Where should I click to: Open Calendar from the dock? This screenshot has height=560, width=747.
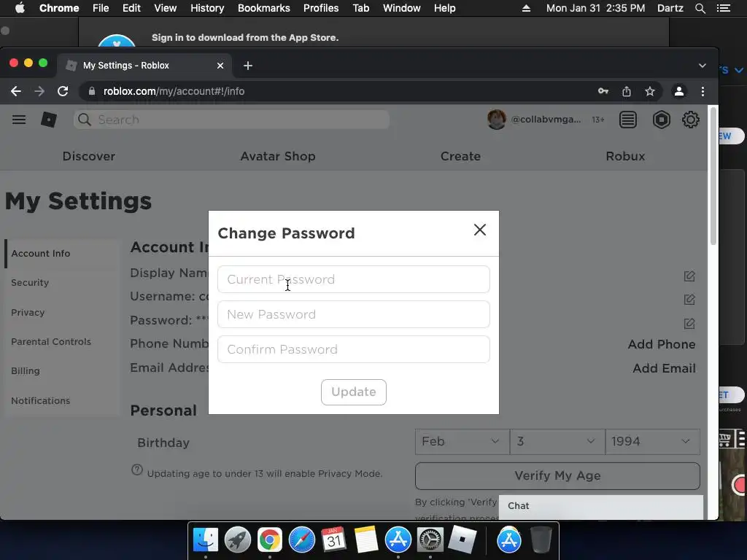[333, 540]
